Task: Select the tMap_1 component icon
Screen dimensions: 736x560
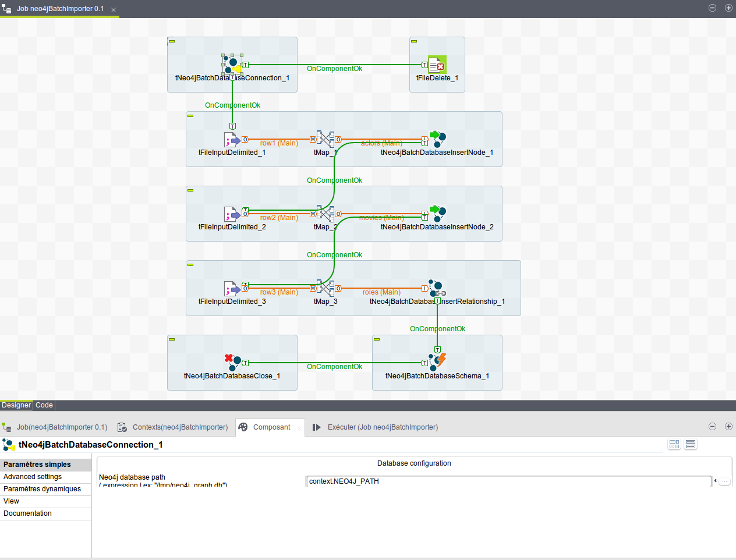Action: click(325, 139)
